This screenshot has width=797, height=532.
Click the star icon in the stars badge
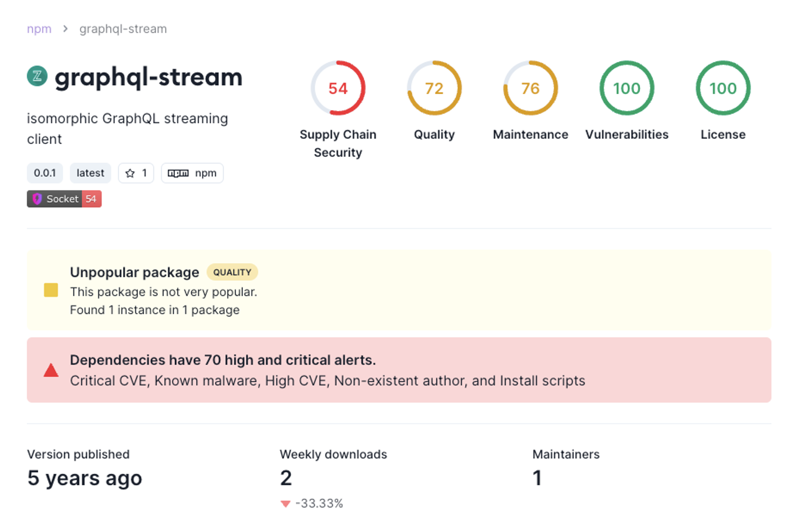(x=130, y=173)
